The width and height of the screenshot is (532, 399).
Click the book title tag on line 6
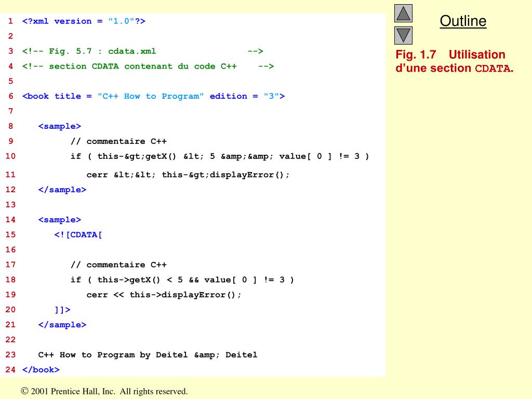[153, 96]
